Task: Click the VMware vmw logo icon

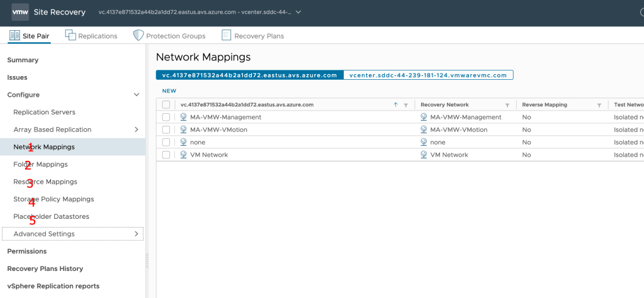Action: 20,12
